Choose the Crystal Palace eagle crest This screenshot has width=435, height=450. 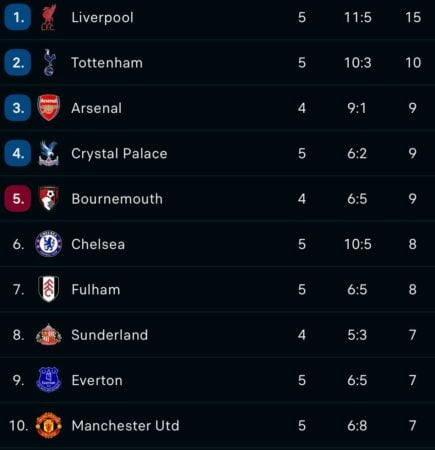coord(49,153)
